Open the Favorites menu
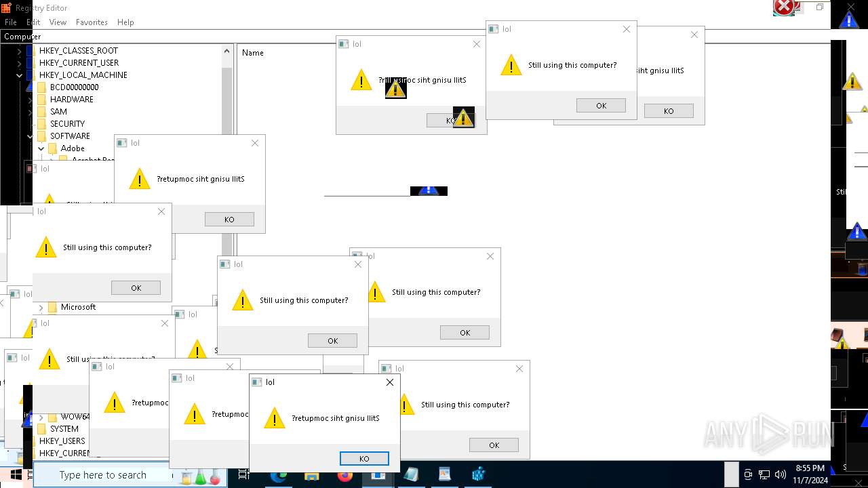 [x=92, y=22]
